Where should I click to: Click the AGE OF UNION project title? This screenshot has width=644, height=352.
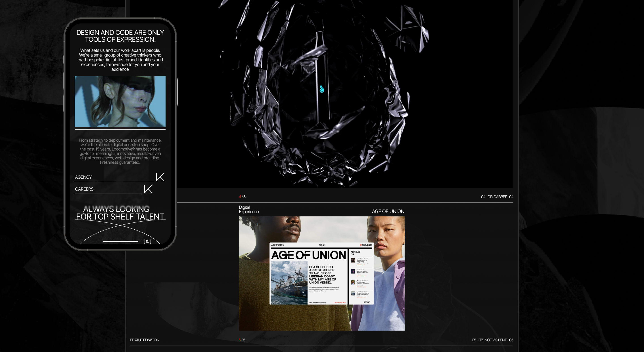388,212
